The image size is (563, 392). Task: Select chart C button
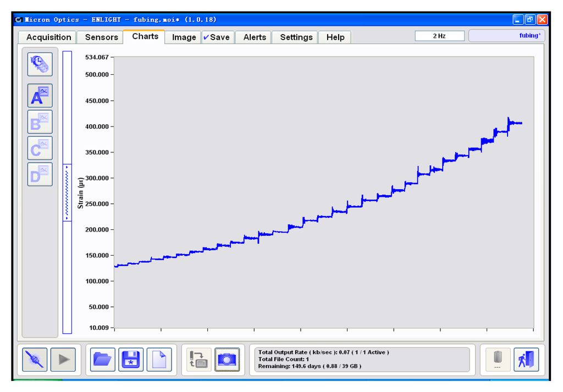pyautogui.click(x=40, y=148)
